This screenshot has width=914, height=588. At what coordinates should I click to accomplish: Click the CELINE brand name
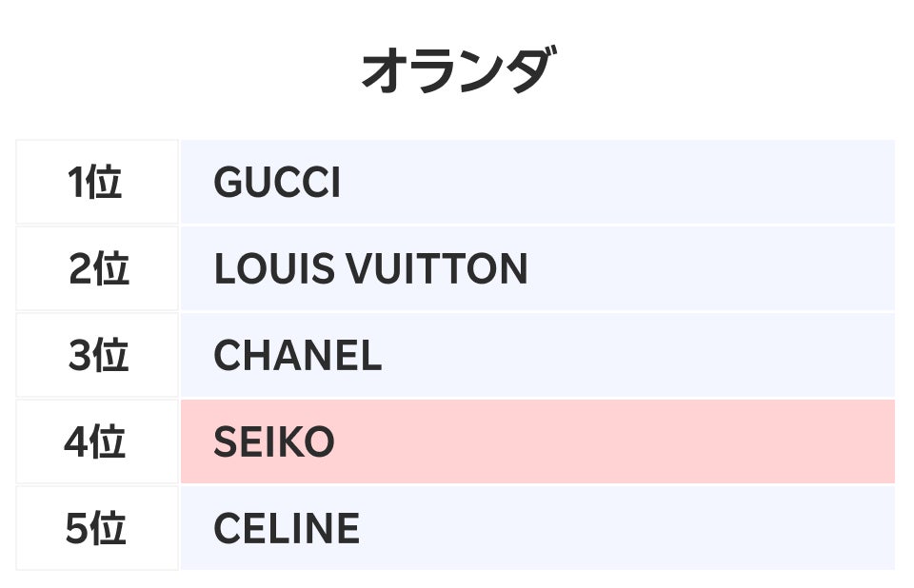[x=287, y=529]
